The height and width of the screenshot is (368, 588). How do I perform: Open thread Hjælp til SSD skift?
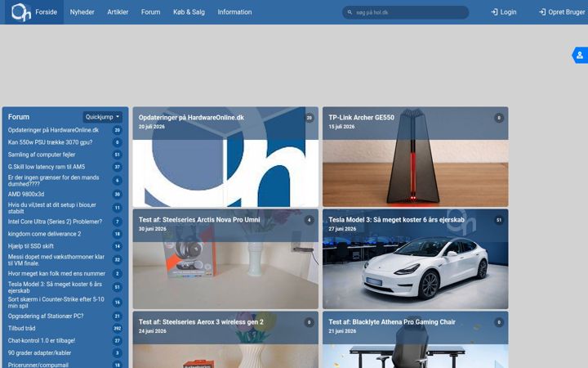[31, 246]
